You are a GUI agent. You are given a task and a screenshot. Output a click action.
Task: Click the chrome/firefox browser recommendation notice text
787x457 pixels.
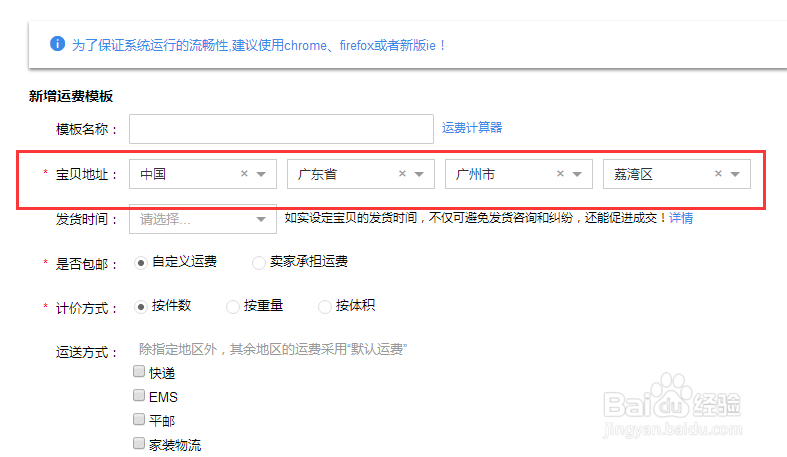pyautogui.click(x=258, y=45)
